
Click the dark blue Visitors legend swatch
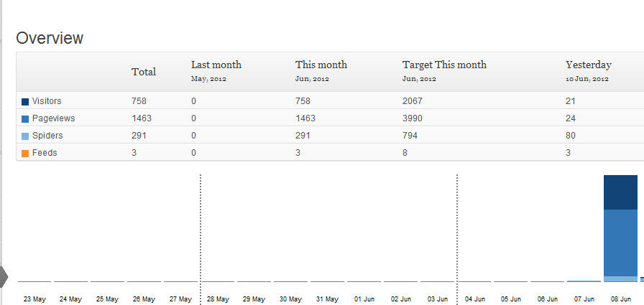click(x=25, y=102)
